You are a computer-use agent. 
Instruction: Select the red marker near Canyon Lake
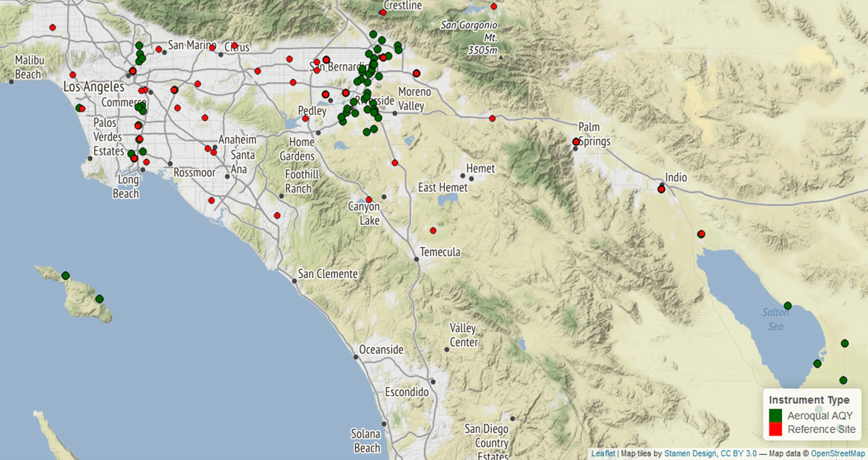(x=368, y=199)
